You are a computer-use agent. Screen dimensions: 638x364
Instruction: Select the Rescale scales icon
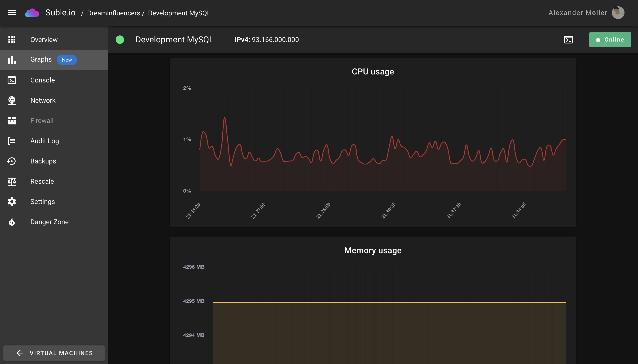coord(12,182)
